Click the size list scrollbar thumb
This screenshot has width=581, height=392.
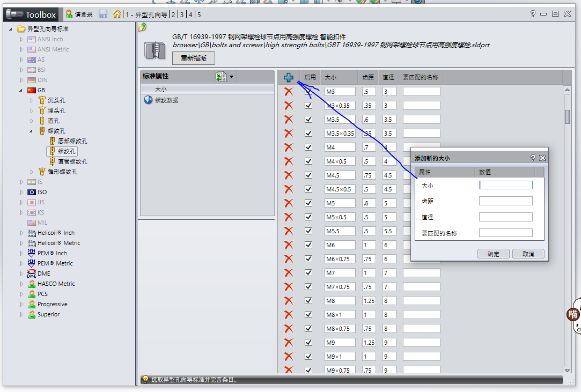pyautogui.click(x=567, y=117)
